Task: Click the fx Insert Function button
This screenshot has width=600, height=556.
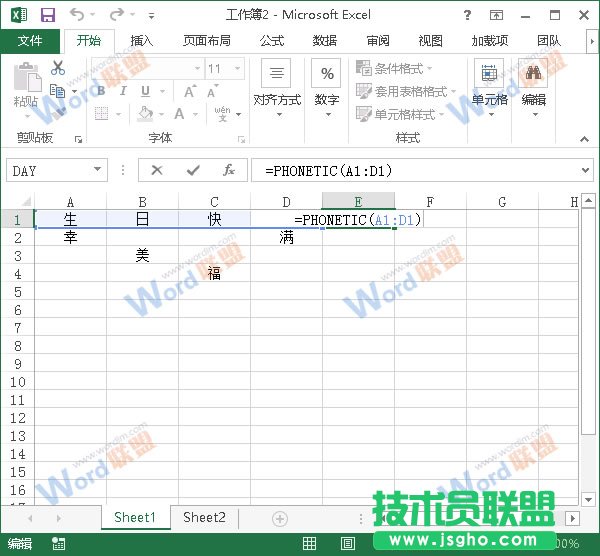Action: pos(228,170)
